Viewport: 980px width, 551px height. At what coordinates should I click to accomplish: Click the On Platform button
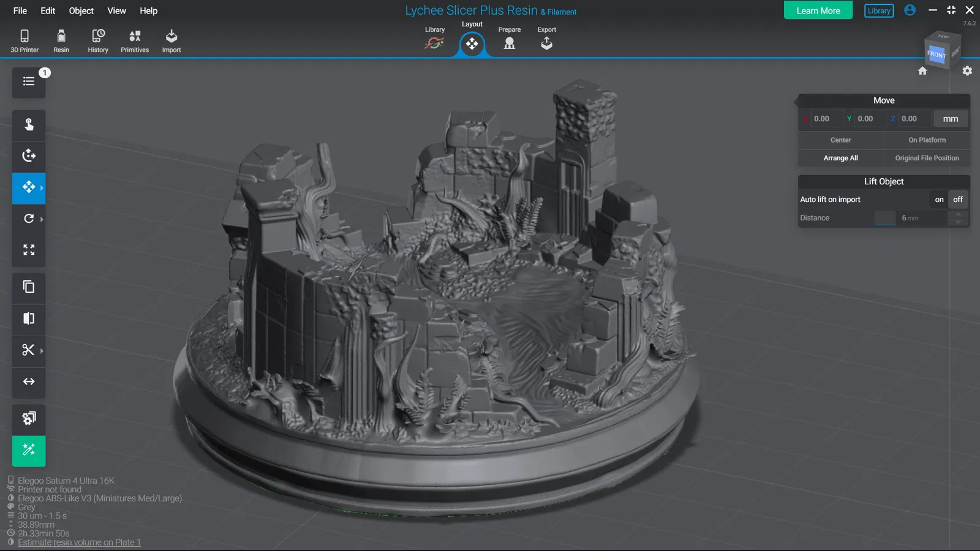(927, 140)
